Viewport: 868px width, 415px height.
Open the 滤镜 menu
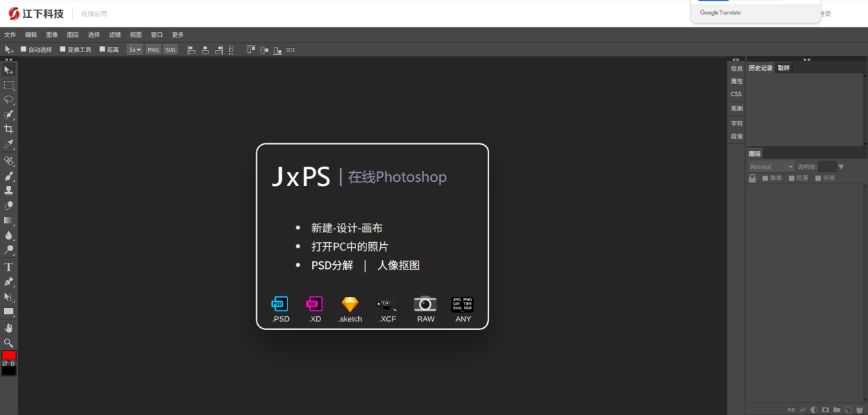[x=115, y=35]
